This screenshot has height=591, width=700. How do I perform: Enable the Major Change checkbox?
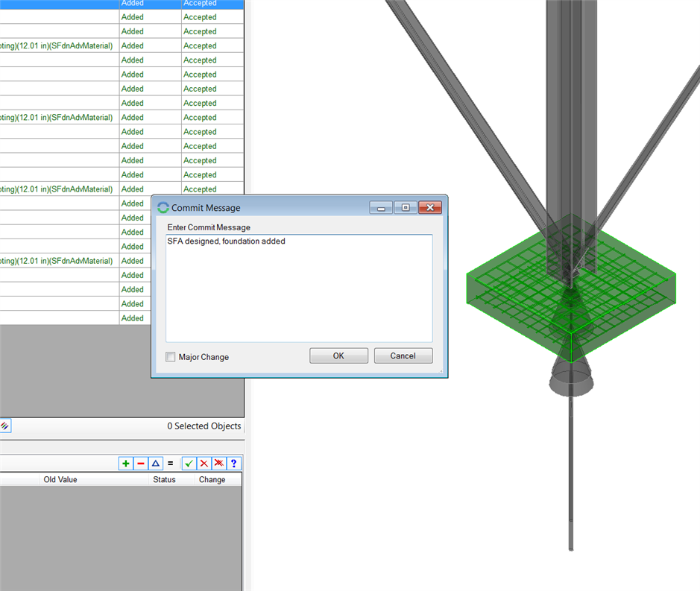click(171, 357)
